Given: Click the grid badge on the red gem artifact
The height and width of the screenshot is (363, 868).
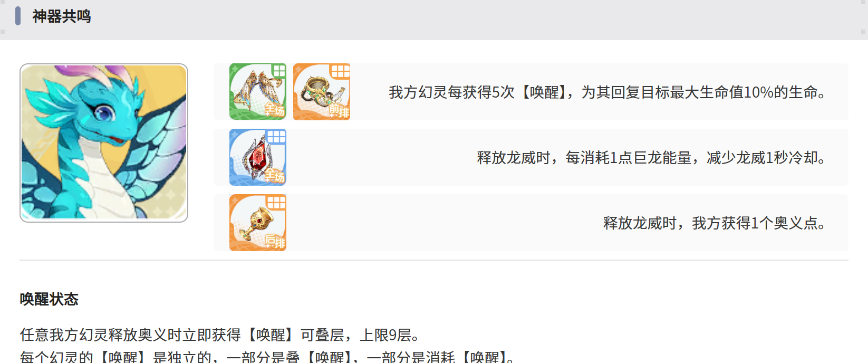Looking at the screenshot, I should (x=276, y=137).
